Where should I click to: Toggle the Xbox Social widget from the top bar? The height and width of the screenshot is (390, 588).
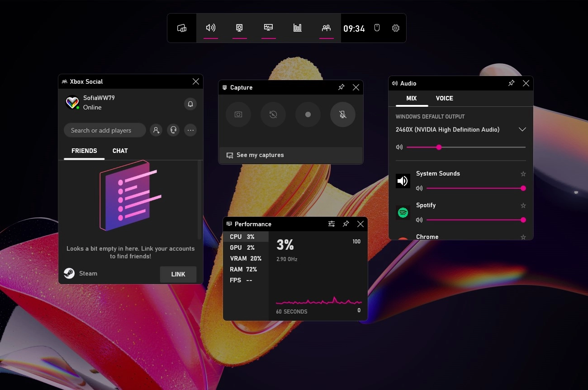[327, 28]
